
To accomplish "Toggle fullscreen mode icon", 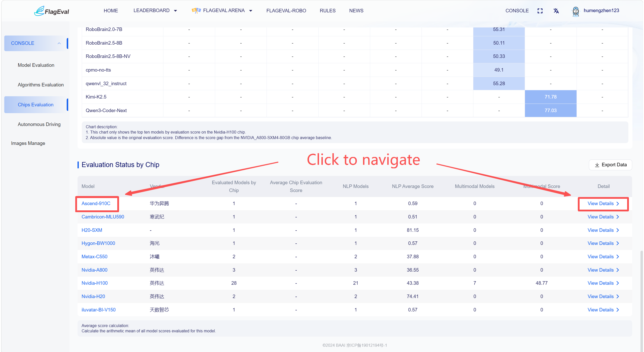I will click(x=540, y=11).
